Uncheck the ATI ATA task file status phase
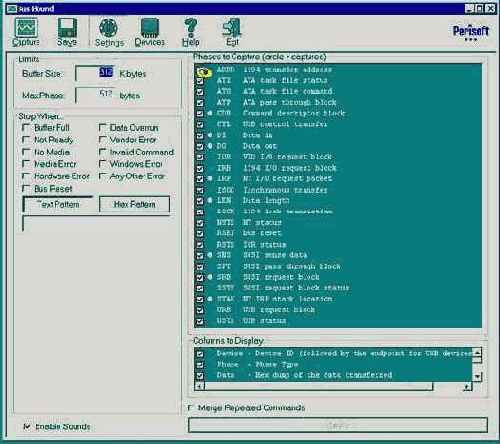The width and height of the screenshot is (500, 444). click(200, 81)
